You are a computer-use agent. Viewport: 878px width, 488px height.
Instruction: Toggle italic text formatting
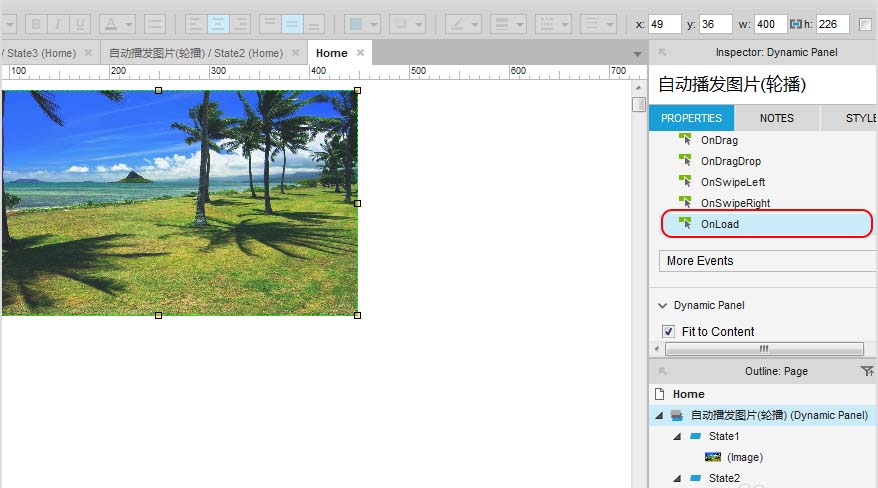pos(58,24)
